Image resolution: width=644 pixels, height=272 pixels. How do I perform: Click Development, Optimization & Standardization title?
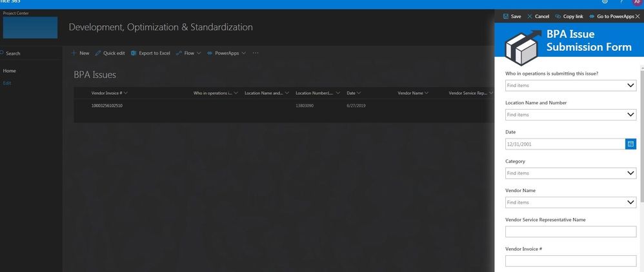click(161, 27)
